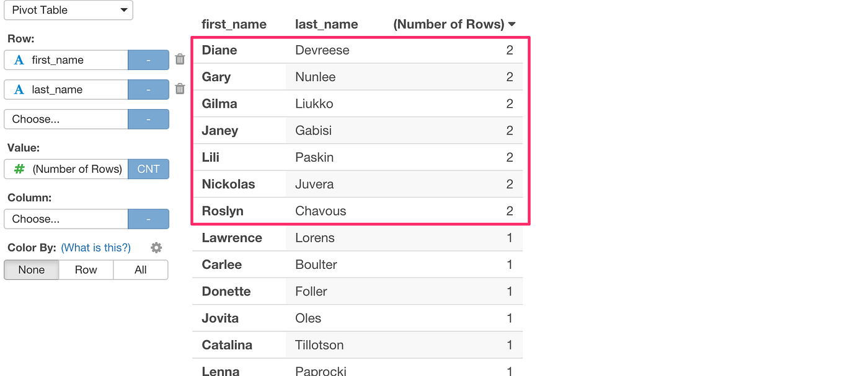Click the '-' button next to first_name

point(148,59)
